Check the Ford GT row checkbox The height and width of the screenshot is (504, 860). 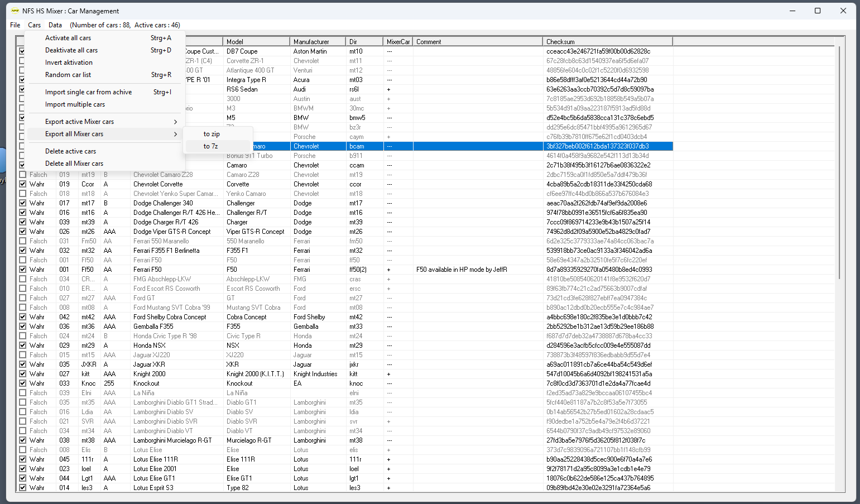pos(23,298)
